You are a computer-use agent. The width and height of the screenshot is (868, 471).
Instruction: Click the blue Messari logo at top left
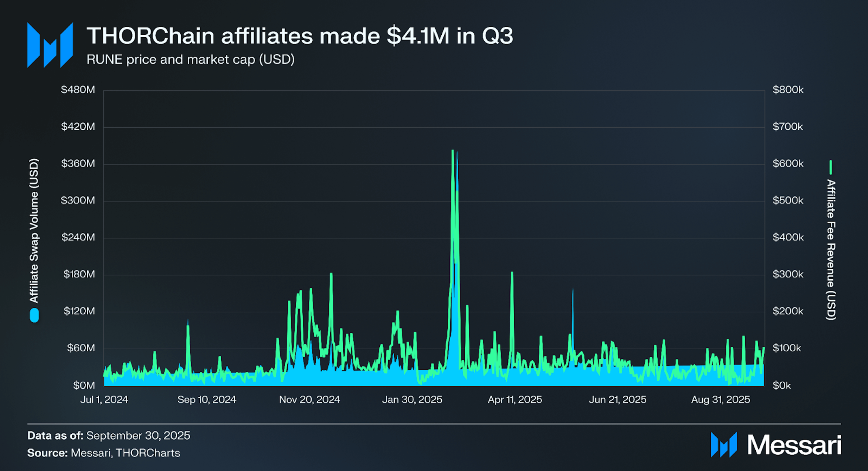coord(50,45)
